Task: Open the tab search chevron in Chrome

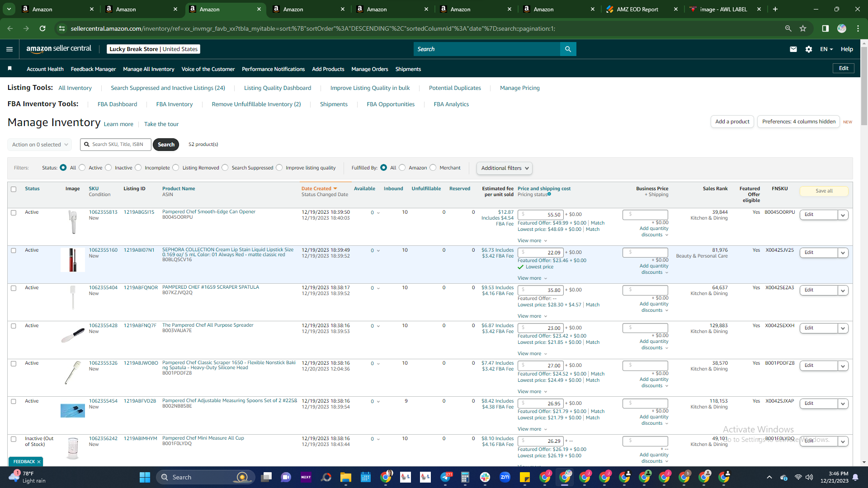Action: click(x=9, y=9)
